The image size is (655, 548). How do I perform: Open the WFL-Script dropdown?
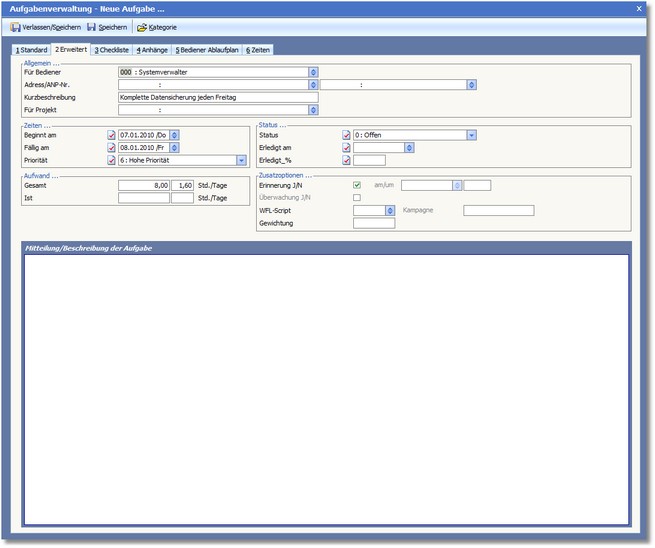(x=389, y=211)
